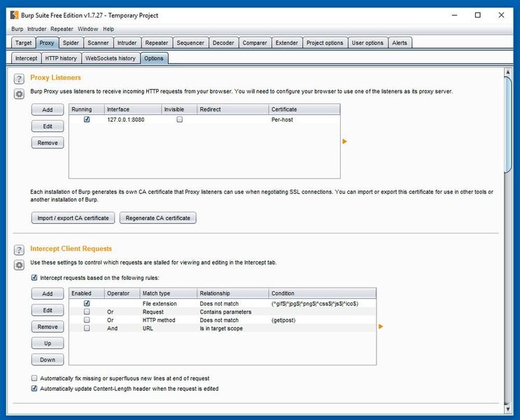Image resolution: width=520 pixels, height=420 pixels.
Task: Add a new proxy listener
Action: pyautogui.click(x=48, y=109)
